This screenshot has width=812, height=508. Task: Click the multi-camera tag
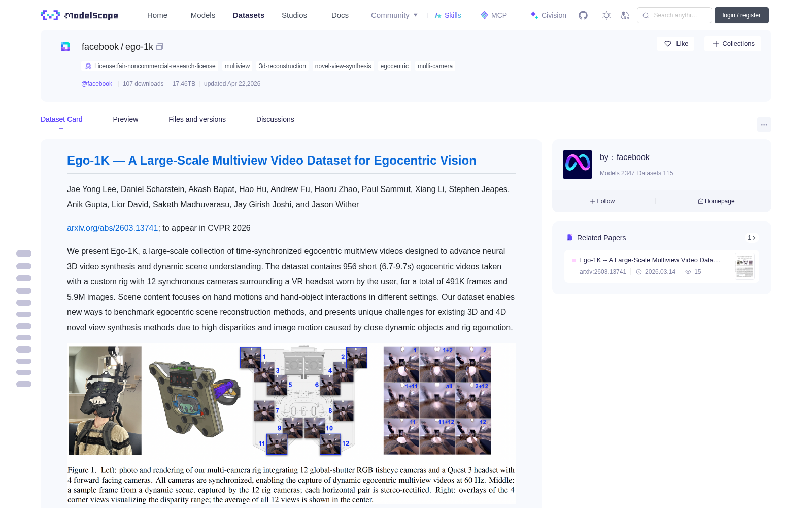tap(435, 66)
